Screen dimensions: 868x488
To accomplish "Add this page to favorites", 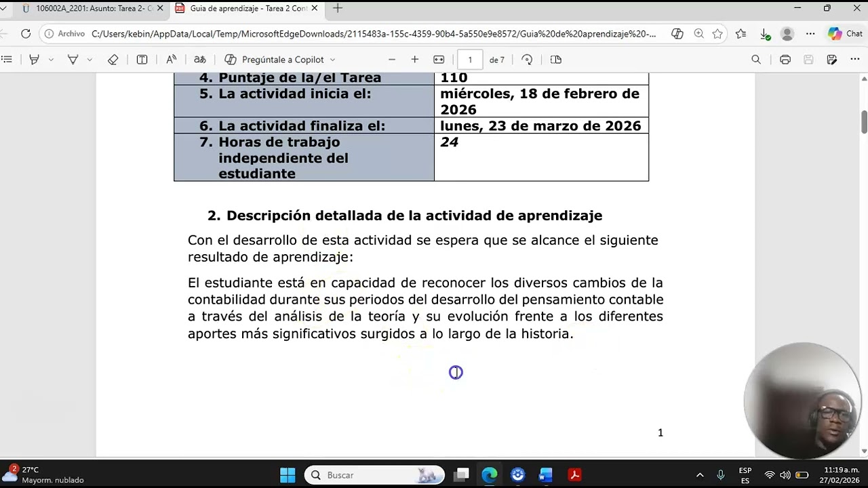I will point(717,33).
